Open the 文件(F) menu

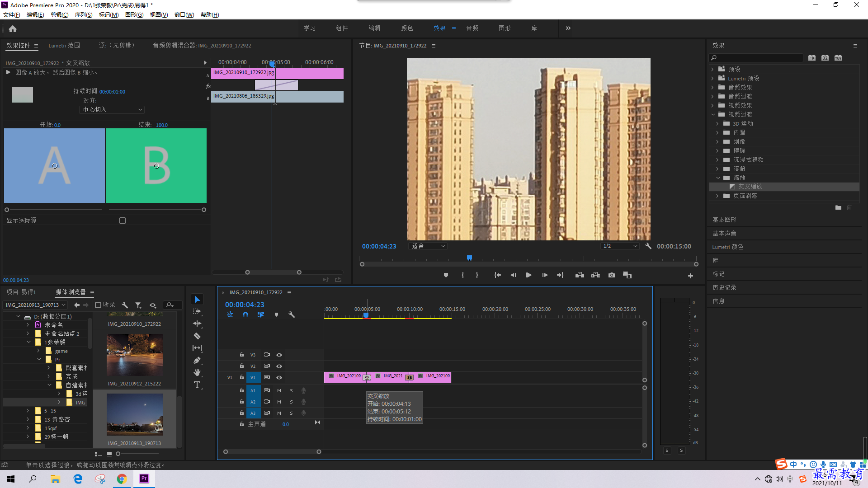click(11, 15)
